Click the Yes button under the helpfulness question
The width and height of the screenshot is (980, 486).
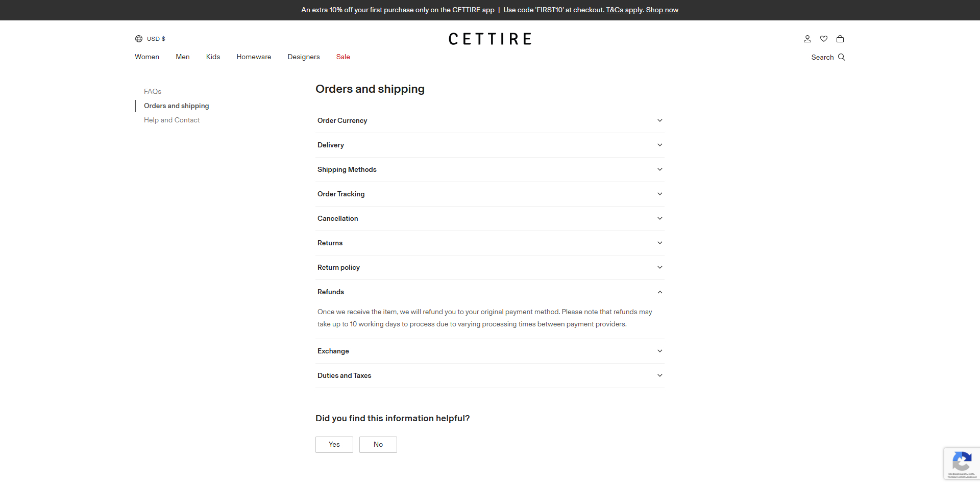point(334,444)
